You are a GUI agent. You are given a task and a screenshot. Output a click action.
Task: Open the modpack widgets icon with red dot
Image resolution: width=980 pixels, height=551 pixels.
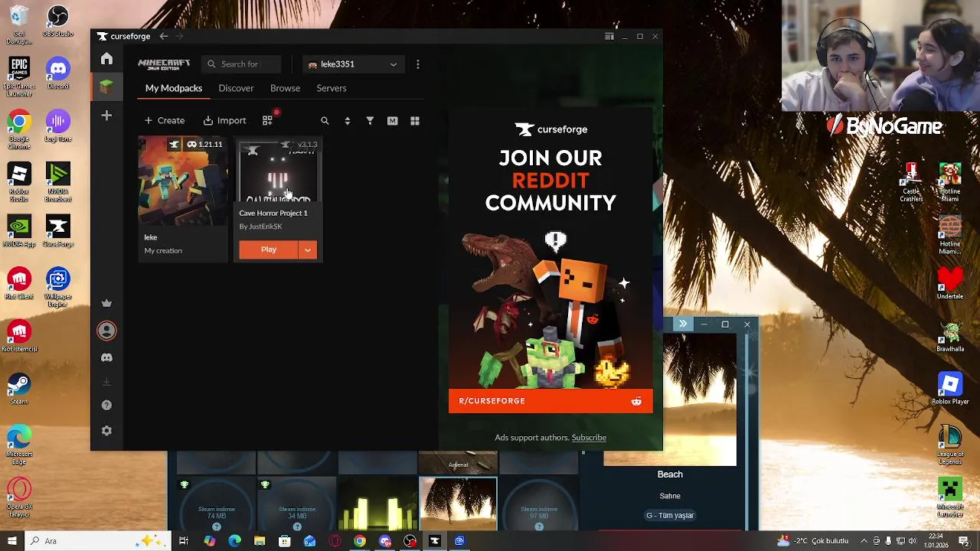click(x=268, y=120)
